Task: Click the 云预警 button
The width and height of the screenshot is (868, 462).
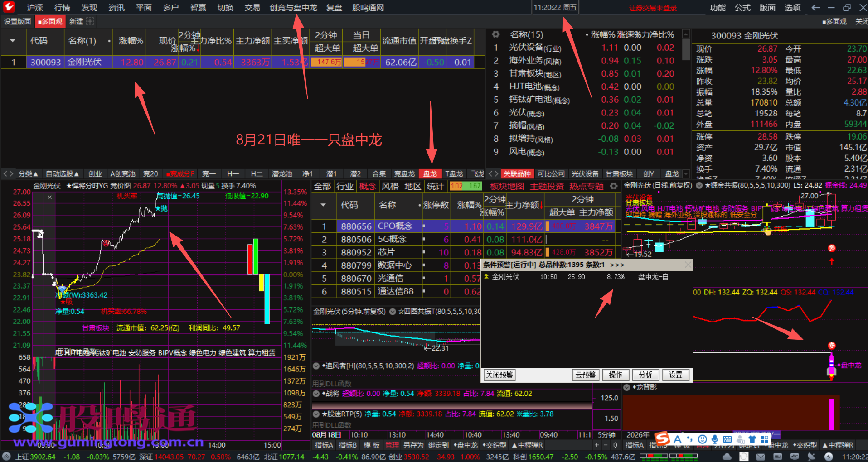Action: (586, 375)
